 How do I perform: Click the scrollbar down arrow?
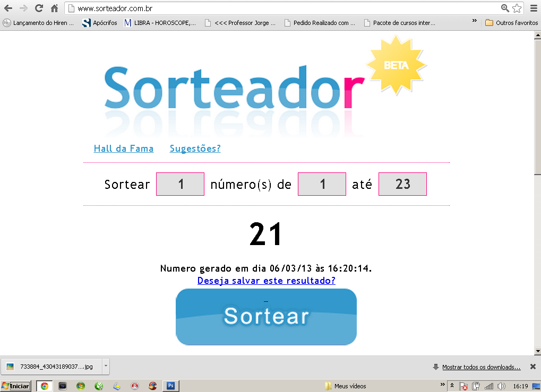coord(538,351)
